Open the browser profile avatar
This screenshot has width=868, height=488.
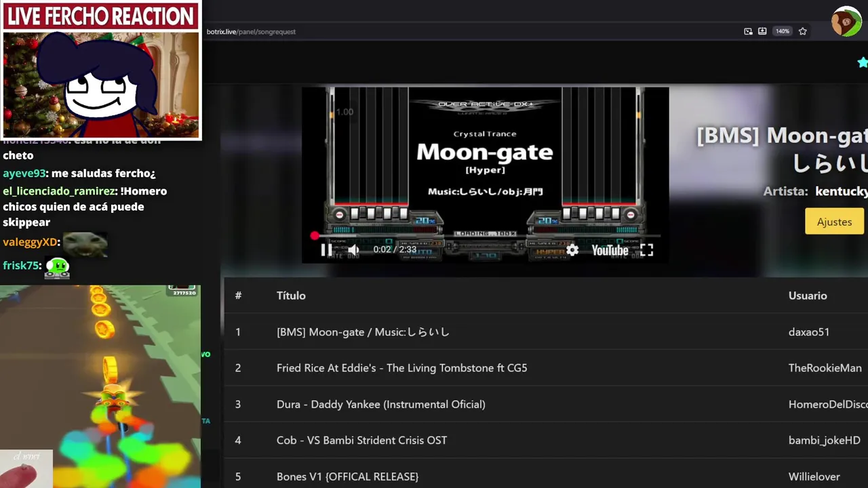click(x=846, y=22)
